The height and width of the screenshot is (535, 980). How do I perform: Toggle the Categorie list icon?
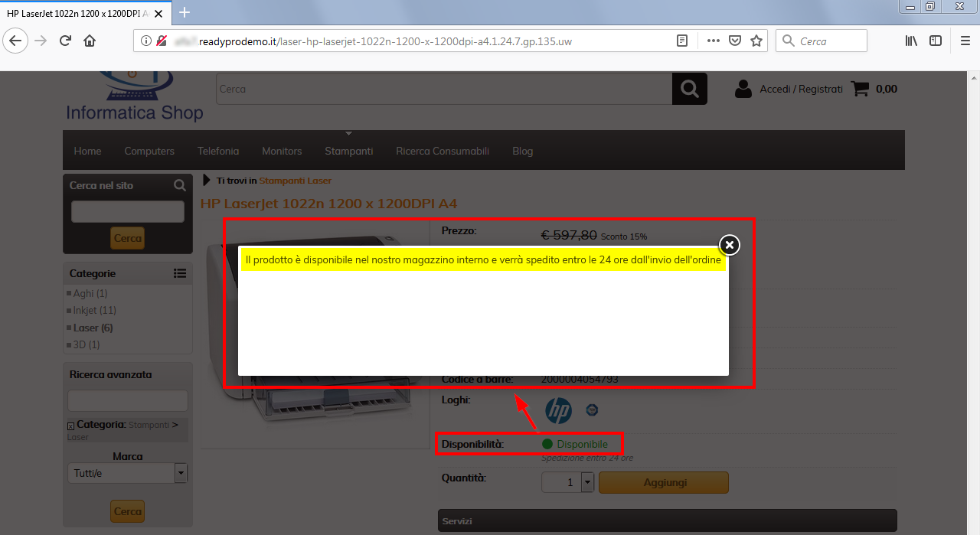pyautogui.click(x=180, y=273)
